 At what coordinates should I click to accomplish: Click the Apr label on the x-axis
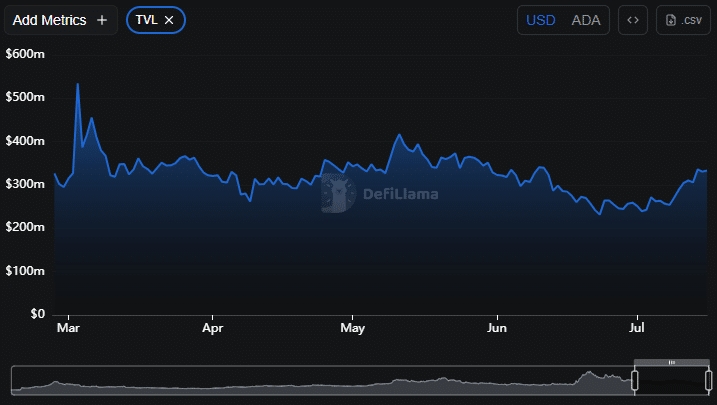tap(212, 327)
